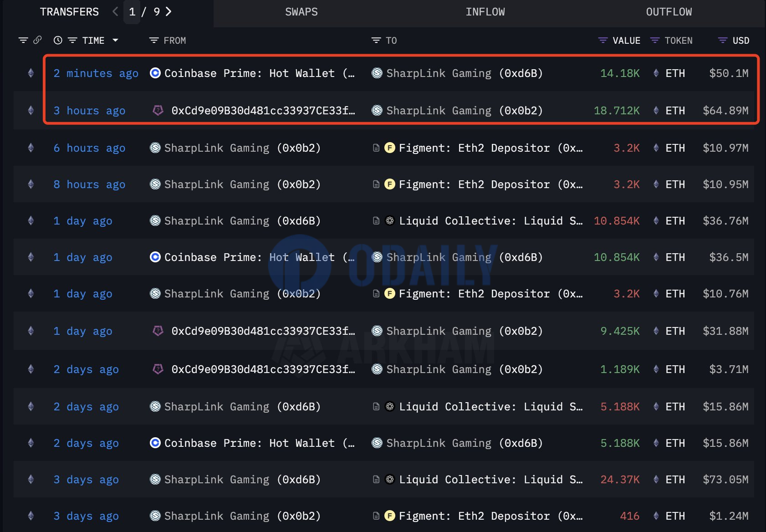766x532 pixels.
Task: Open the leftmost column filter icon
Action: click(23, 41)
